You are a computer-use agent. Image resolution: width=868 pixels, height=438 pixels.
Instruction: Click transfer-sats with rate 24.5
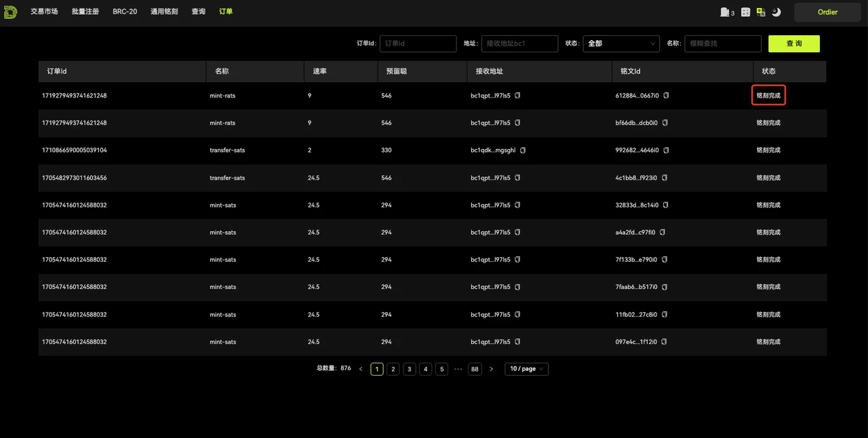227,178
